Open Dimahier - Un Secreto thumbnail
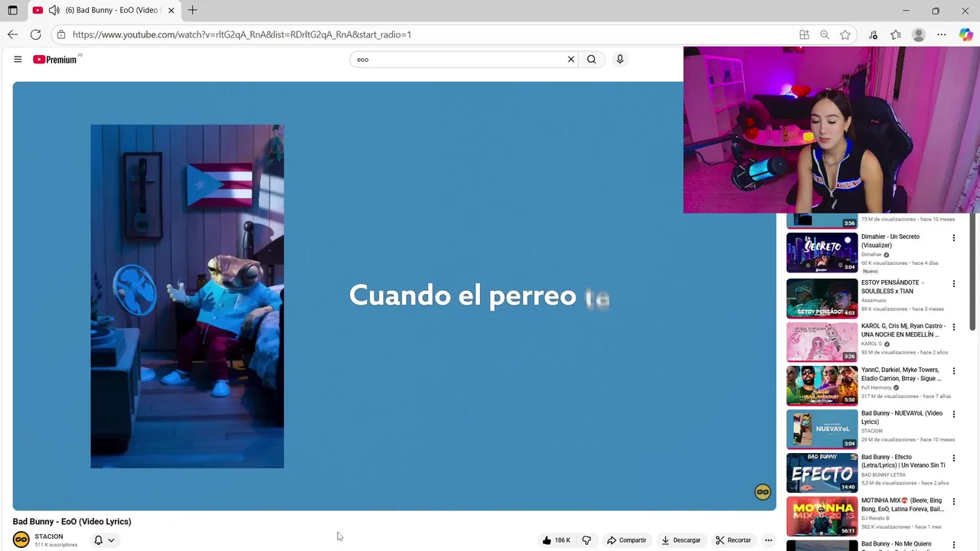The image size is (980, 551). click(822, 253)
